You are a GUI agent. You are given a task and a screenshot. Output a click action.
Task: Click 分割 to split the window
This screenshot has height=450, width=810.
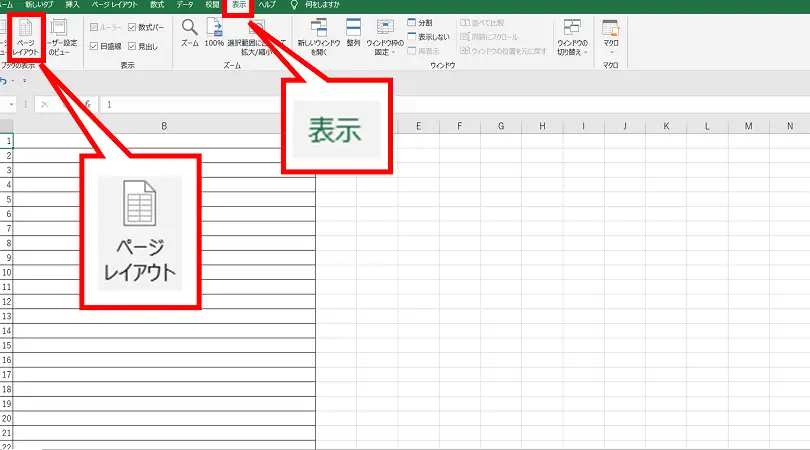(420, 22)
